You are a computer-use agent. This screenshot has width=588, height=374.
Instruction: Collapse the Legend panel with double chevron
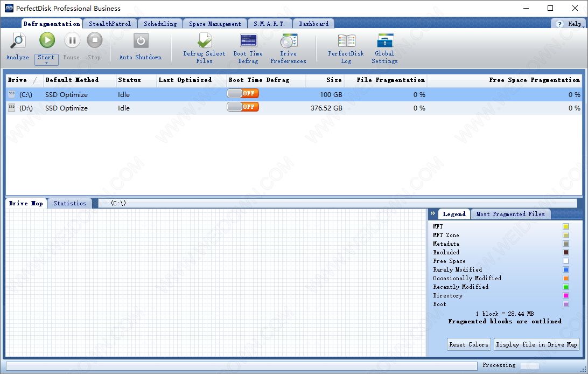[433, 214]
